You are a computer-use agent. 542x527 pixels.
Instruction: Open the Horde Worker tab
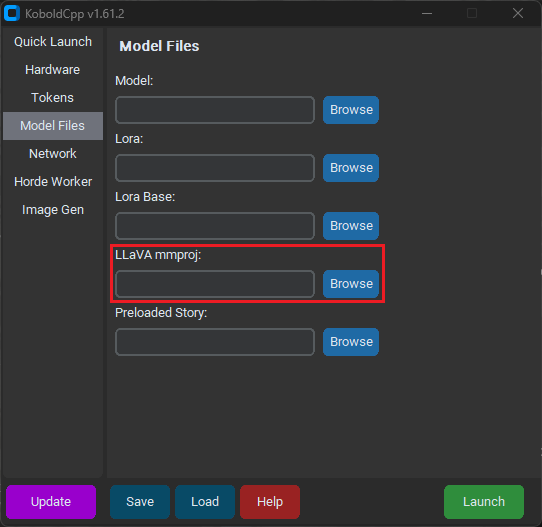point(53,182)
